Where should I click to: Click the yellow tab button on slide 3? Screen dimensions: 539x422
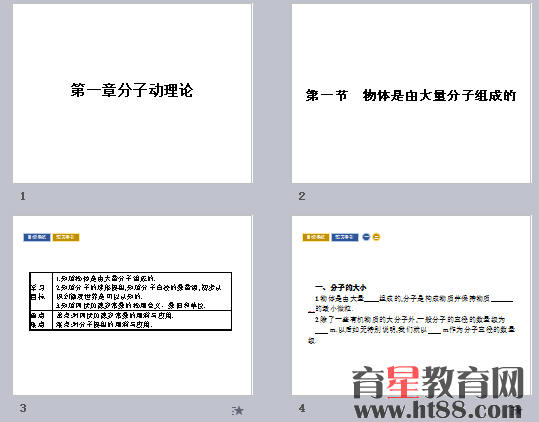point(66,237)
